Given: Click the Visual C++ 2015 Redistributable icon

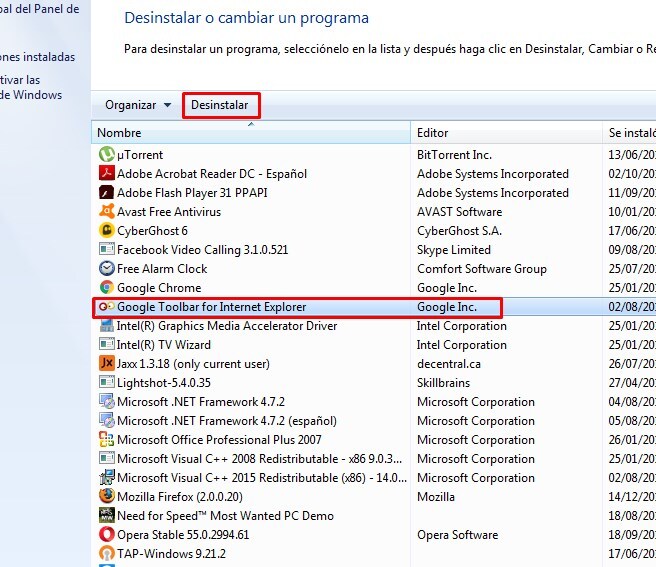Looking at the screenshot, I should pos(107,477).
